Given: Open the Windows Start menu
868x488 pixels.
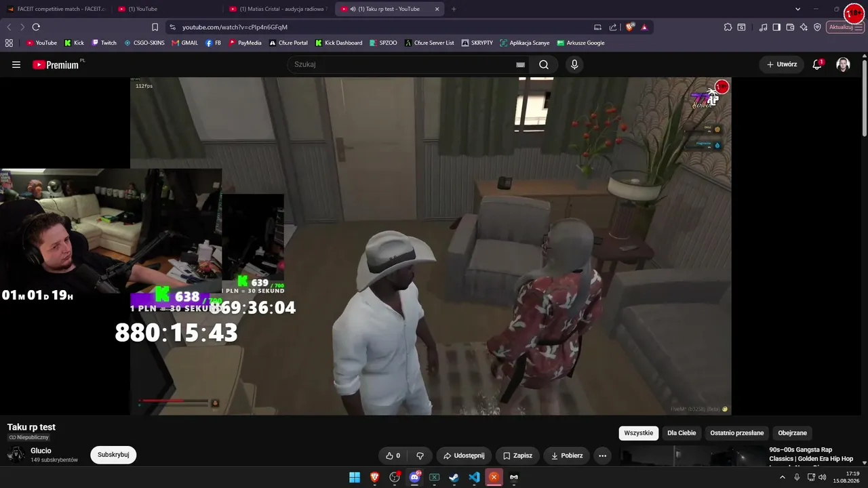Looking at the screenshot, I should (x=355, y=477).
